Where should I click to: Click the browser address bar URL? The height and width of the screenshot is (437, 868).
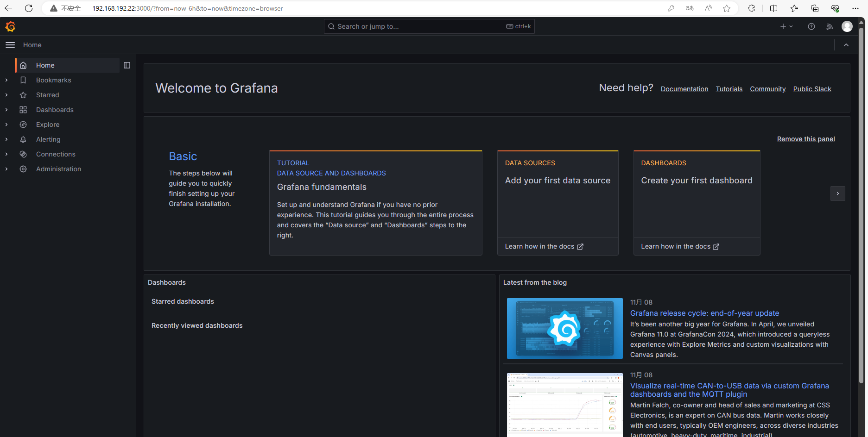(x=187, y=8)
